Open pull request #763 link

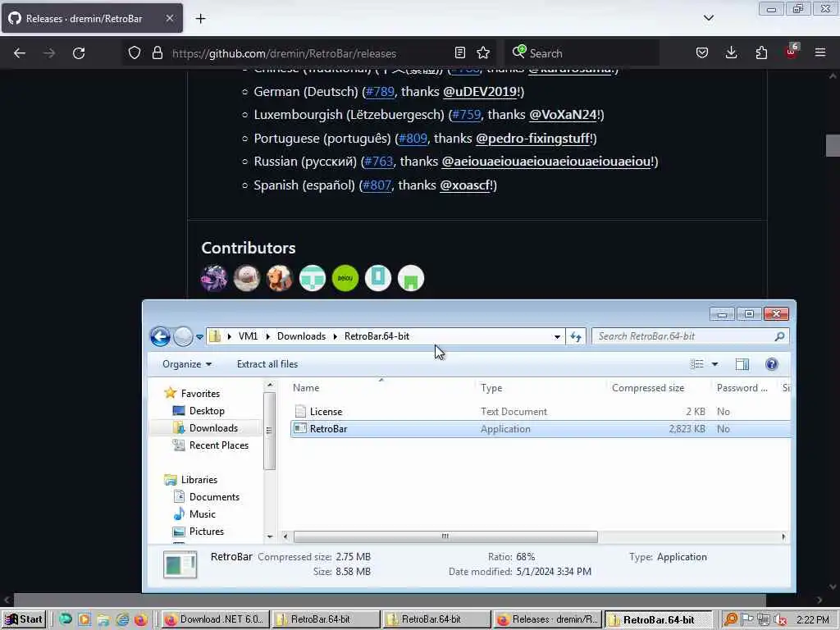pos(379,162)
